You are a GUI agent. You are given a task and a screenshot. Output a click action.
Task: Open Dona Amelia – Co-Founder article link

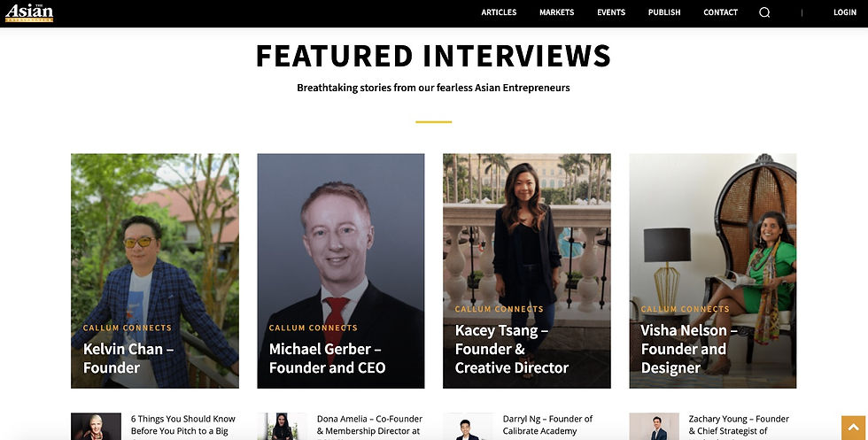(x=370, y=425)
